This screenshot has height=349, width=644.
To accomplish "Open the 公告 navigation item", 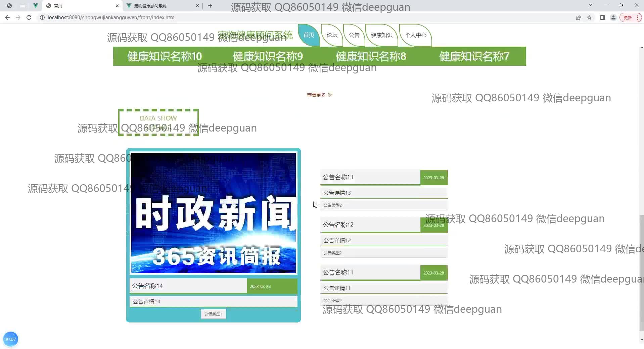I will pyautogui.click(x=354, y=35).
